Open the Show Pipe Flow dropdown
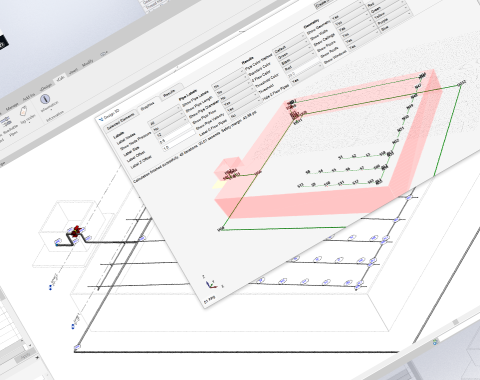 (x=240, y=97)
